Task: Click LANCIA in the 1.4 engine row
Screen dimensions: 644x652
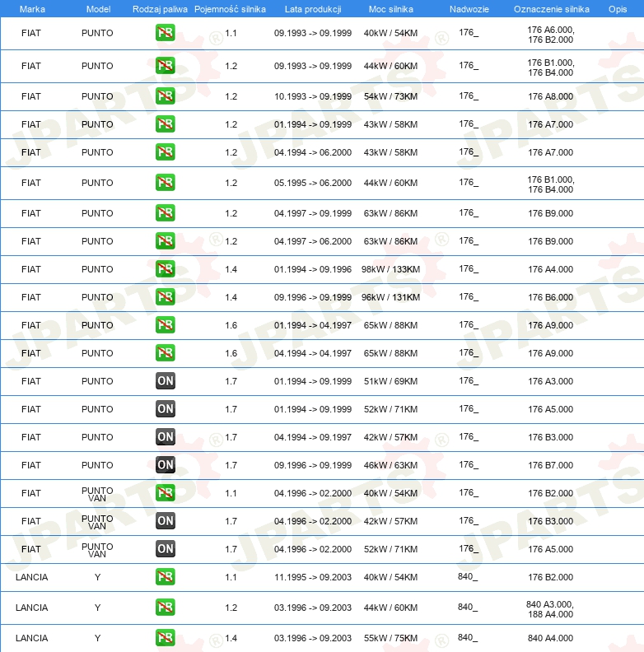Action: (31, 638)
